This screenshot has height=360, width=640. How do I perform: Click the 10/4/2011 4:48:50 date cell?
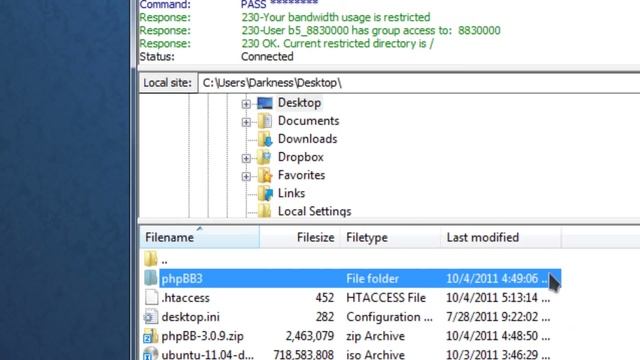[x=498, y=336]
